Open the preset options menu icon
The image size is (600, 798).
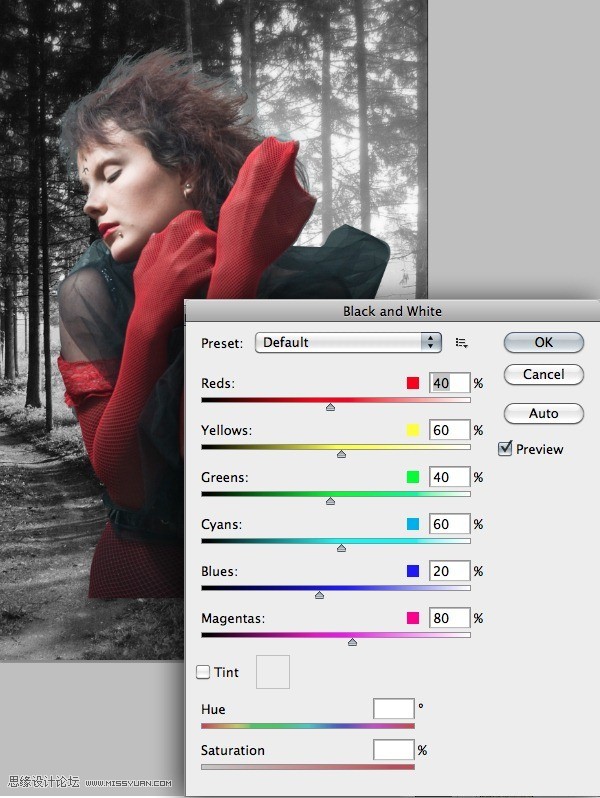(461, 343)
